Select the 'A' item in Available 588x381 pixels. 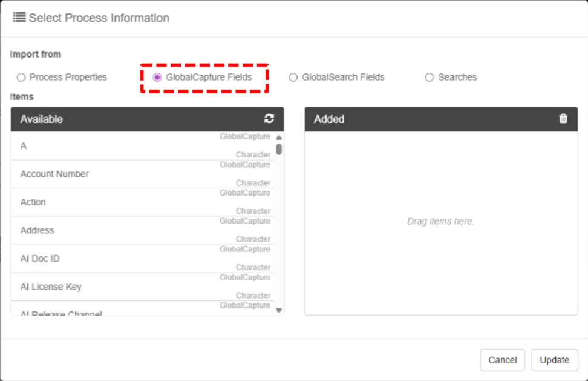coord(143,145)
